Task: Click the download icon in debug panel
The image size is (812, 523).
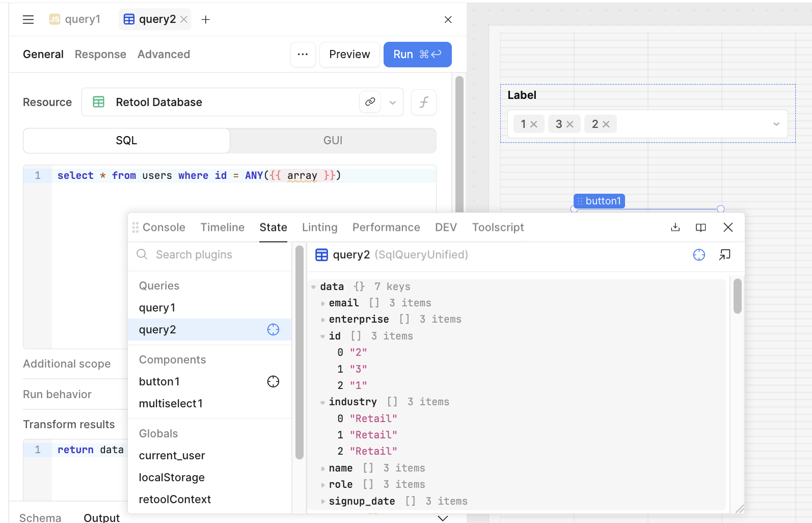Action: pos(675,227)
